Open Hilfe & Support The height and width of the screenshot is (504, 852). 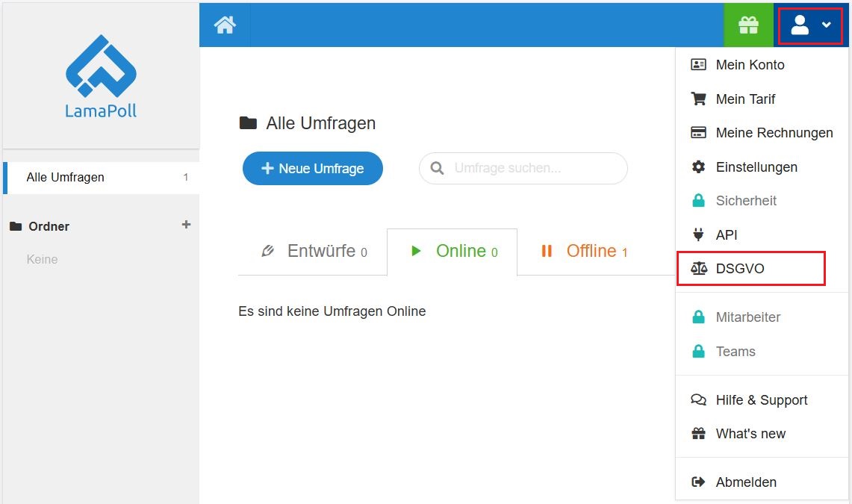(x=761, y=400)
